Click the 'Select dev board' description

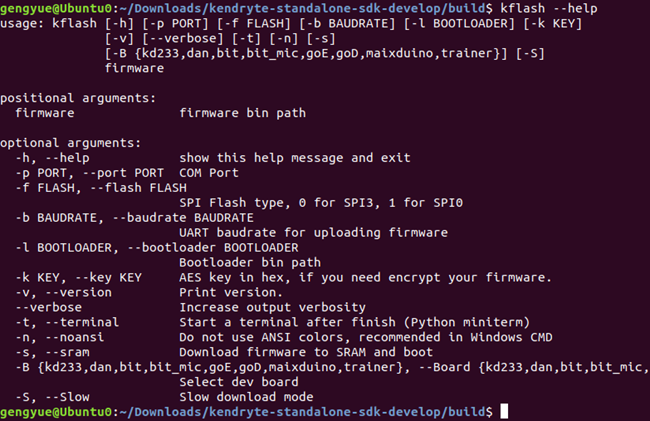(239, 382)
